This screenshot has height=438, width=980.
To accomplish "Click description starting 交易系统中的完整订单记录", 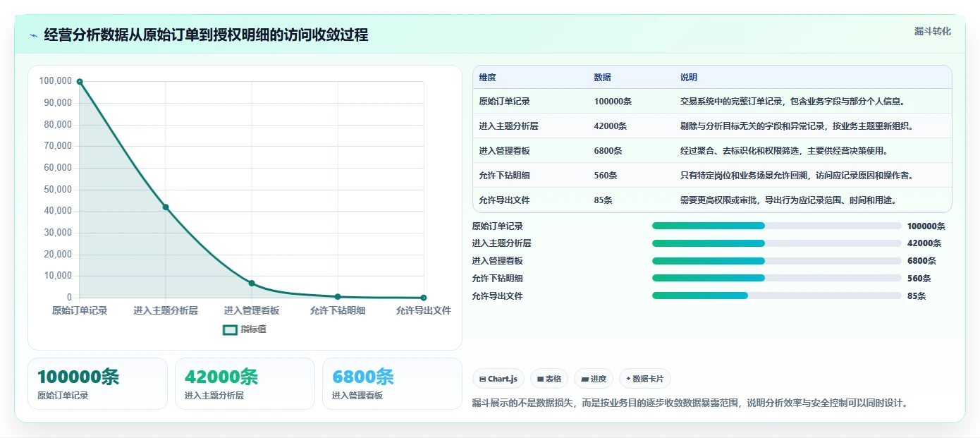I will (792, 102).
